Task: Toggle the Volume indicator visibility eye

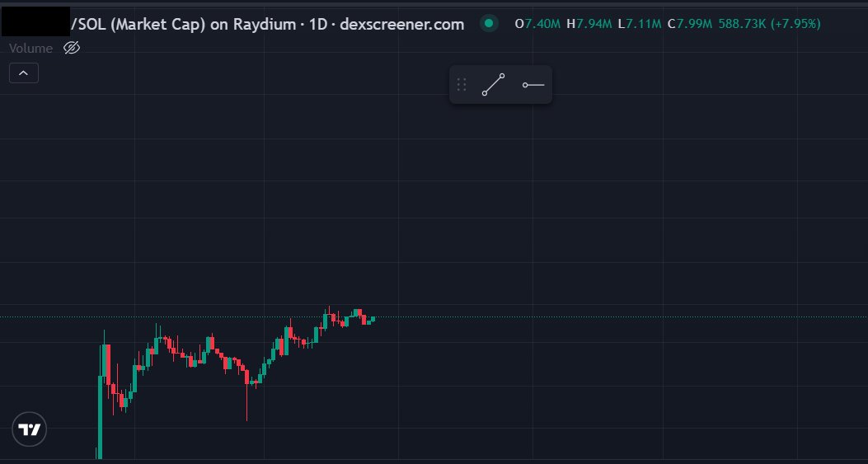Action: point(72,48)
